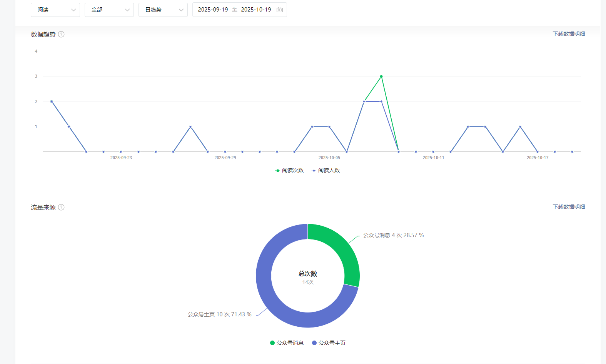Download data details for 数据趋势 chart
The height and width of the screenshot is (364, 606).
[569, 34]
